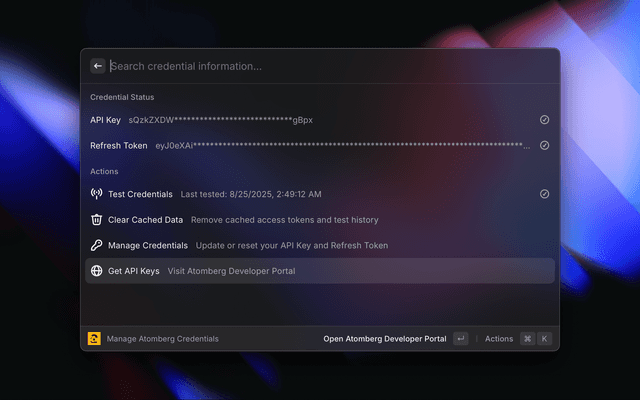The width and height of the screenshot is (640, 400).
Task: Click the Test Credentials checkmark status icon
Action: [x=544, y=194]
